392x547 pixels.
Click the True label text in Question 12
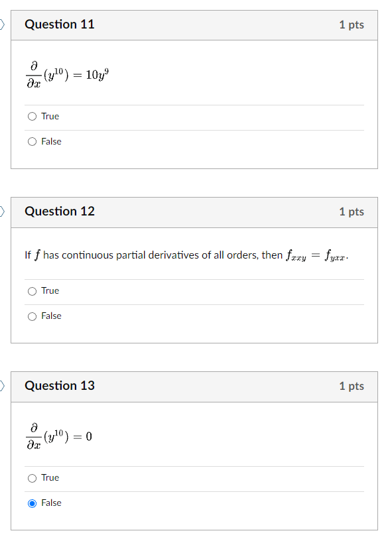[50, 290]
